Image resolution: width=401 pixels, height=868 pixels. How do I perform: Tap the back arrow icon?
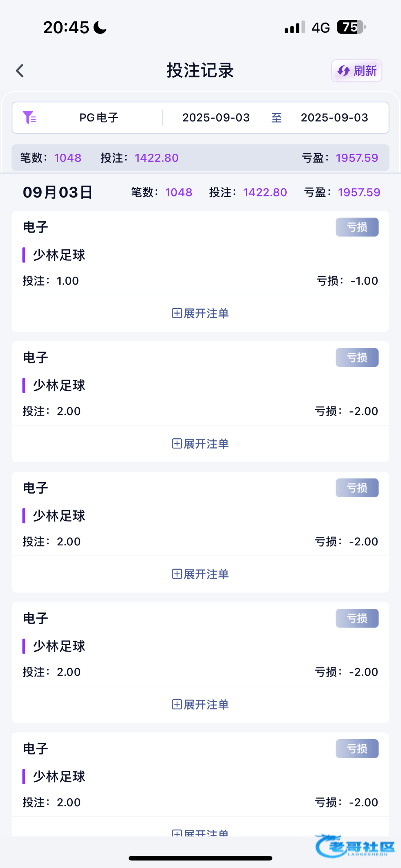click(x=20, y=71)
